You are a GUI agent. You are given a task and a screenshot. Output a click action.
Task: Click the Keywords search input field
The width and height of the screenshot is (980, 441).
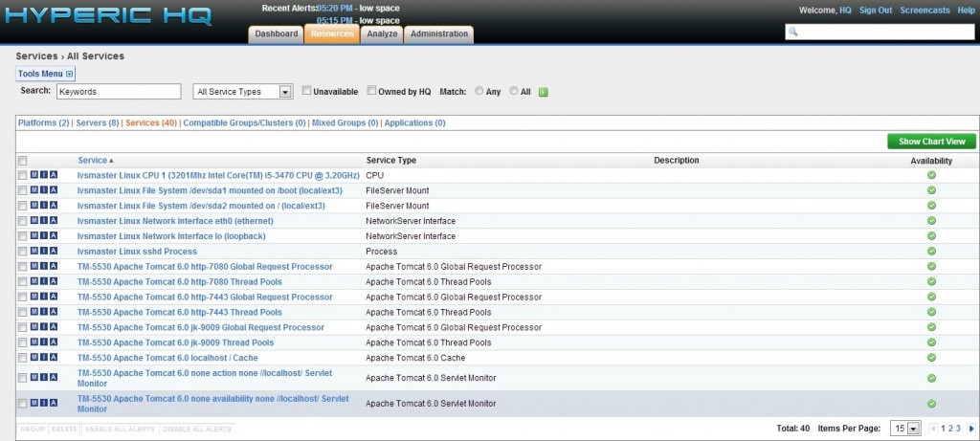[118, 92]
